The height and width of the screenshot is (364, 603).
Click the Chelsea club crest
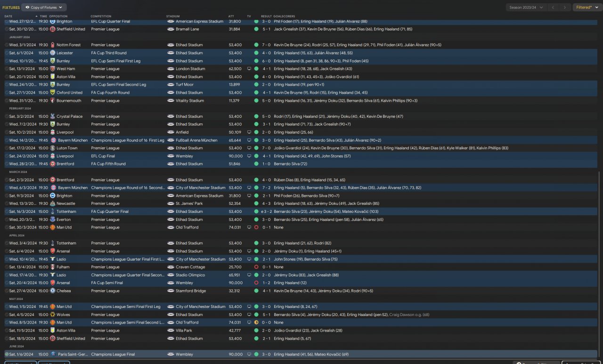click(x=53, y=291)
